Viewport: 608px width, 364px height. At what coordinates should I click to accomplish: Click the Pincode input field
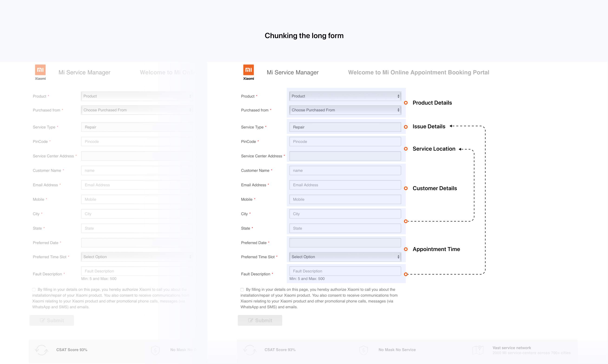[x=345, y=141]
